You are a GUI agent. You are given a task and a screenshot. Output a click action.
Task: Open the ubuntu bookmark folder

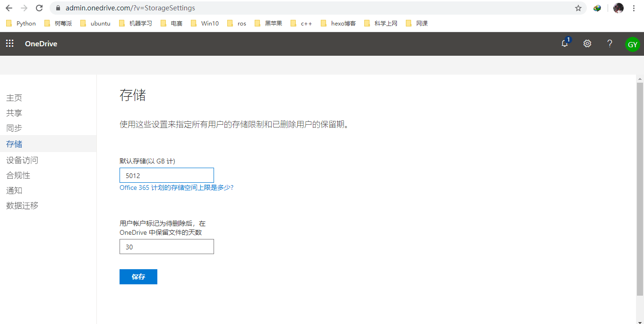tap(95, 23)
